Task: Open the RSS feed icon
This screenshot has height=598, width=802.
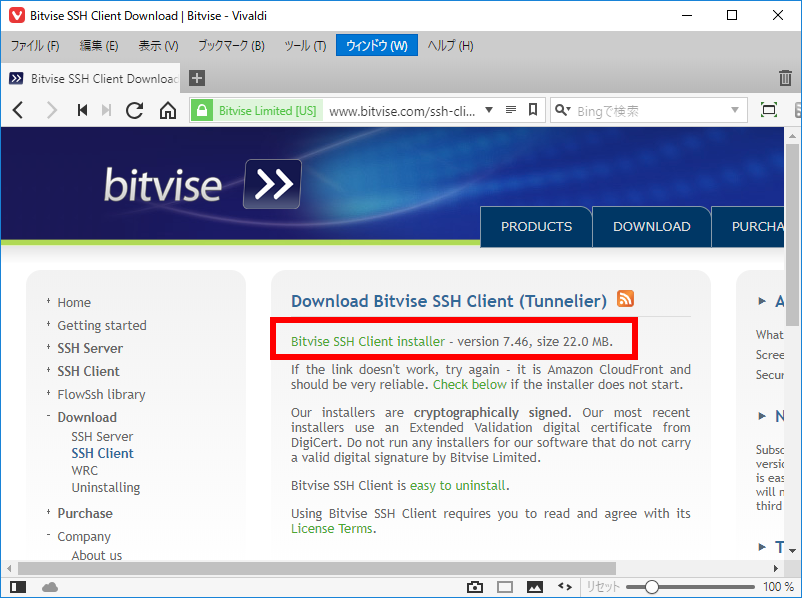Action: coord(626,298)
